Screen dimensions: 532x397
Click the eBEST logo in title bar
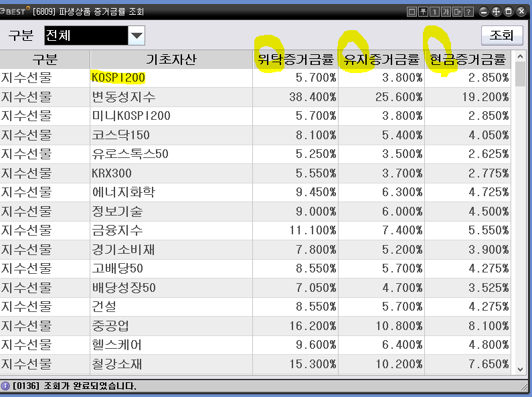(15, 11)
